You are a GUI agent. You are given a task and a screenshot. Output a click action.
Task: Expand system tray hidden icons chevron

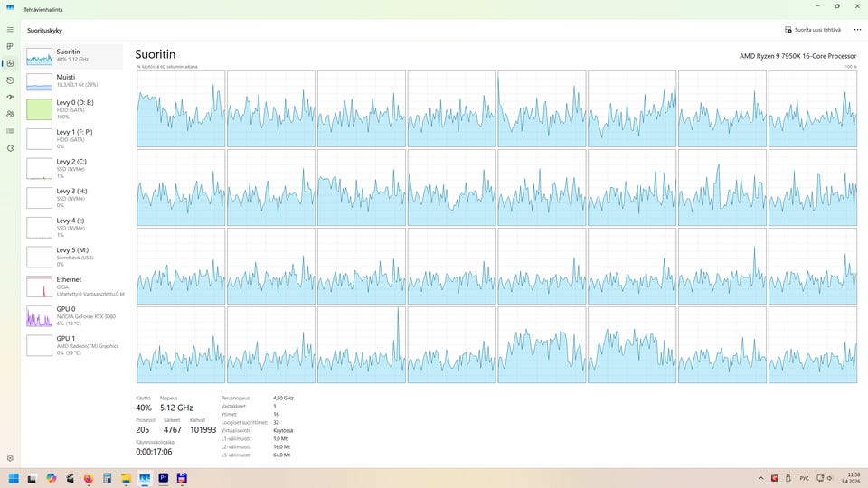760,478
